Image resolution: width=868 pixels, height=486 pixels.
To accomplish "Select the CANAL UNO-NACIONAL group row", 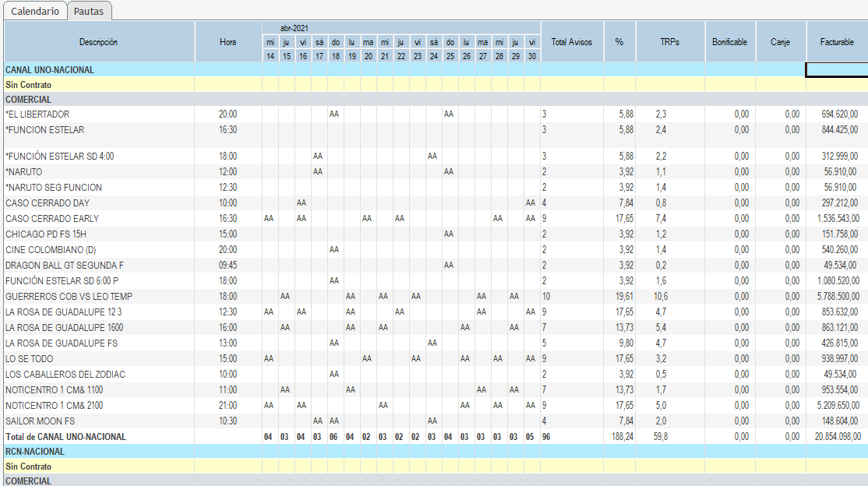I will pos(50,70).
